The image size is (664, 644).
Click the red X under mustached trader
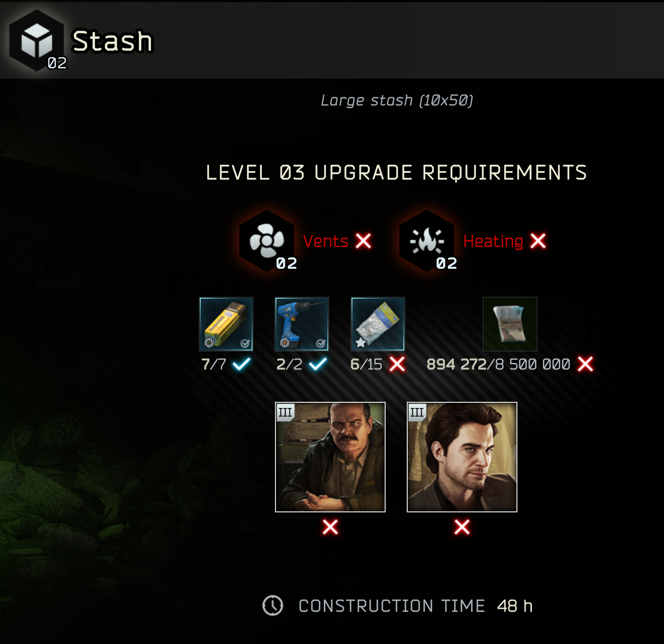tap(330, 527)
